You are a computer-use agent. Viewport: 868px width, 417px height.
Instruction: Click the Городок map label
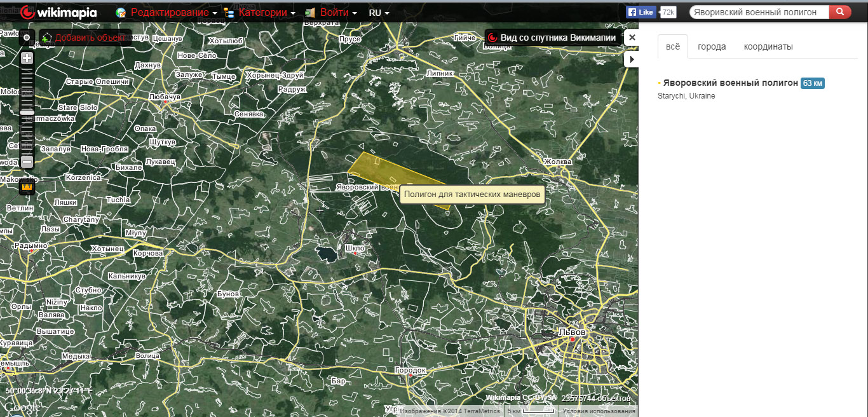click(410, 370)
